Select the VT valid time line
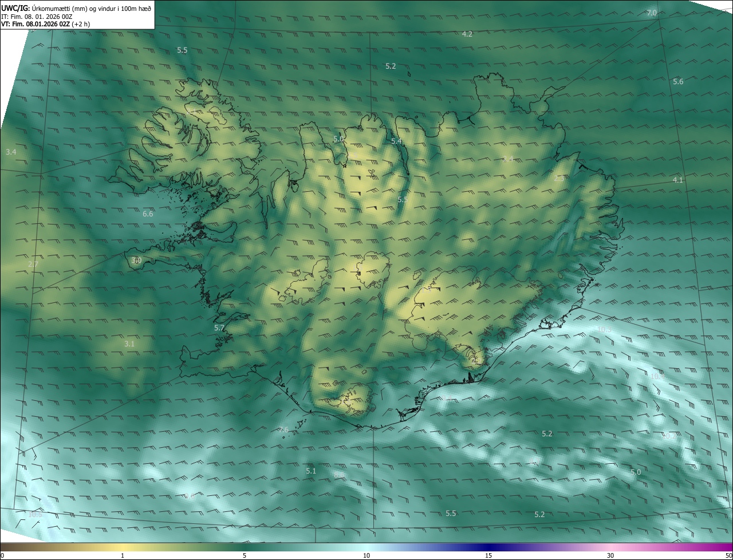The height and width of the screenshot is (560, 733). click(x=45, y=24)
